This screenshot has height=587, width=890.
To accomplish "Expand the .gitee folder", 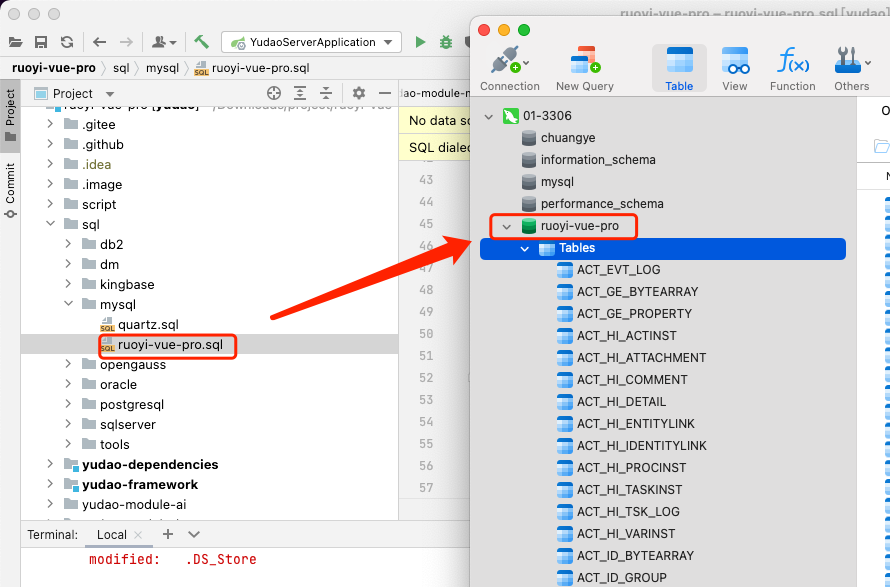I will pos(51,124).
